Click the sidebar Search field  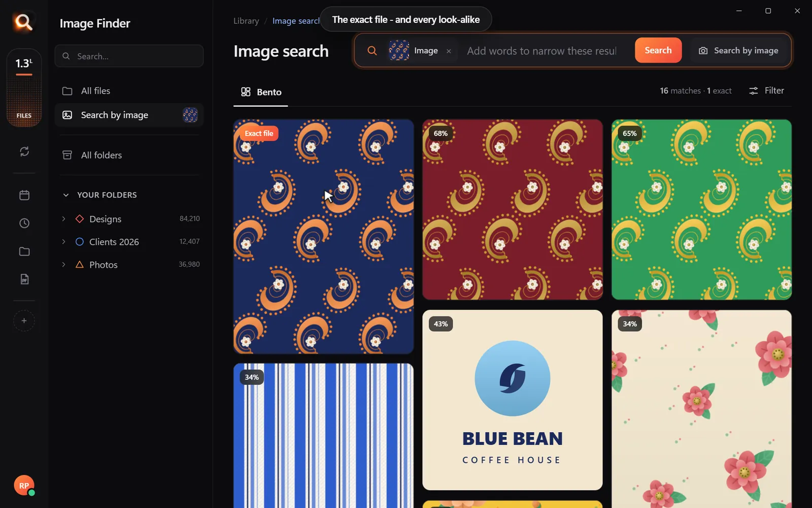(129, 56)
